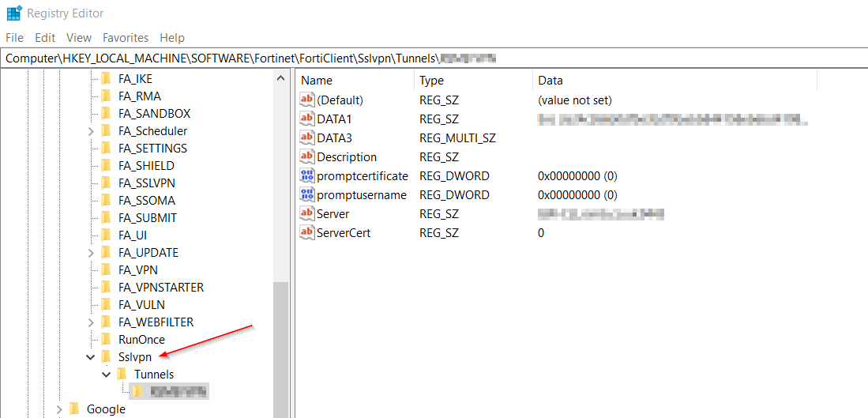Select the FA_VULN folder icon
Screen dimensions: 868x418
(x=107, y=304)
